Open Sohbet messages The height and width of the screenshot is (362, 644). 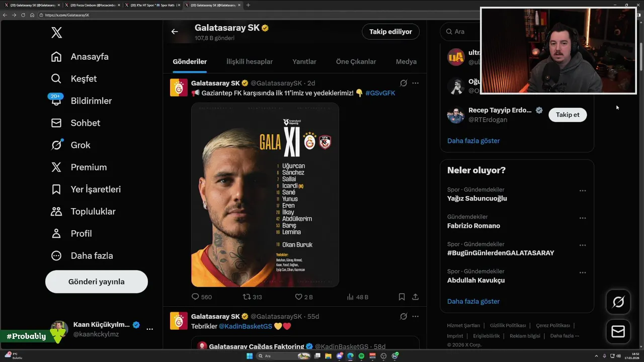pos(75,123)
